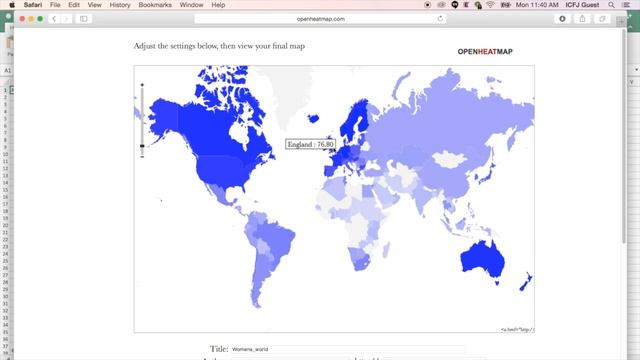
Task: Open the History menu
Action: click(x=120, y=5)
